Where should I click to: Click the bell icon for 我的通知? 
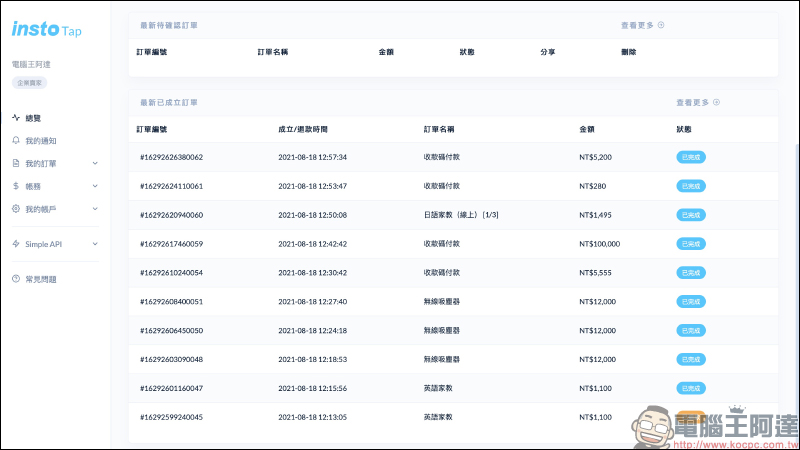[x=16, y=141]
